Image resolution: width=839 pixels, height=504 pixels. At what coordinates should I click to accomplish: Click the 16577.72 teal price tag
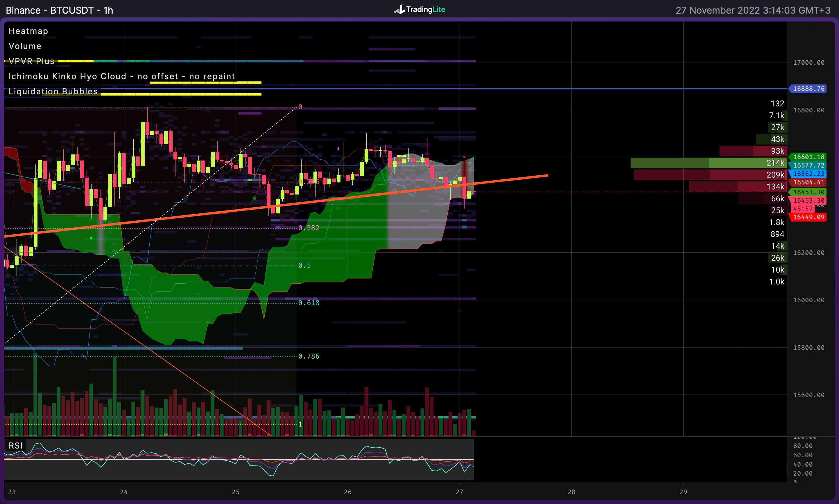coord(807,165)
